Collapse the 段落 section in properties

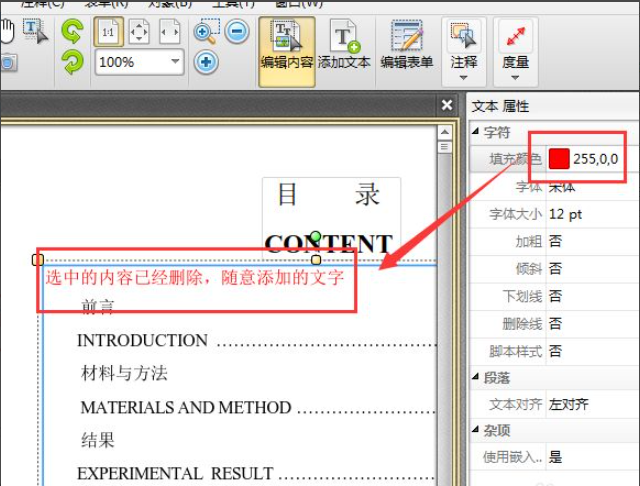pyautogui.click(x=475, y=377)
